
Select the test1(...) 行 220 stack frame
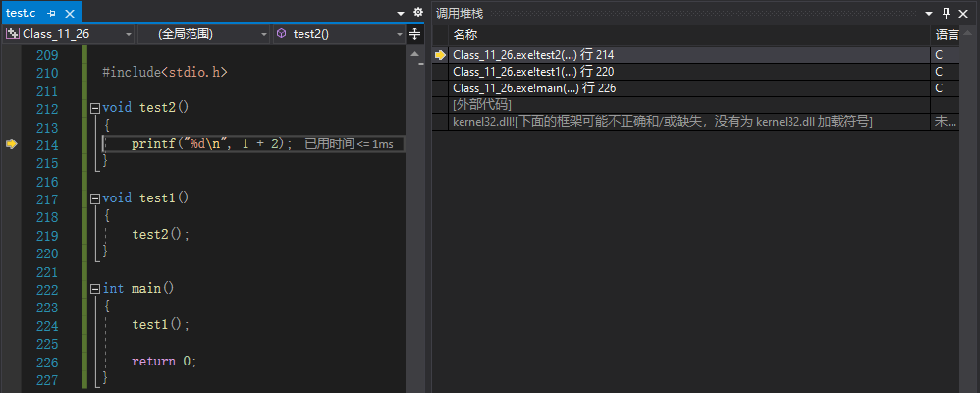[695, 72]
